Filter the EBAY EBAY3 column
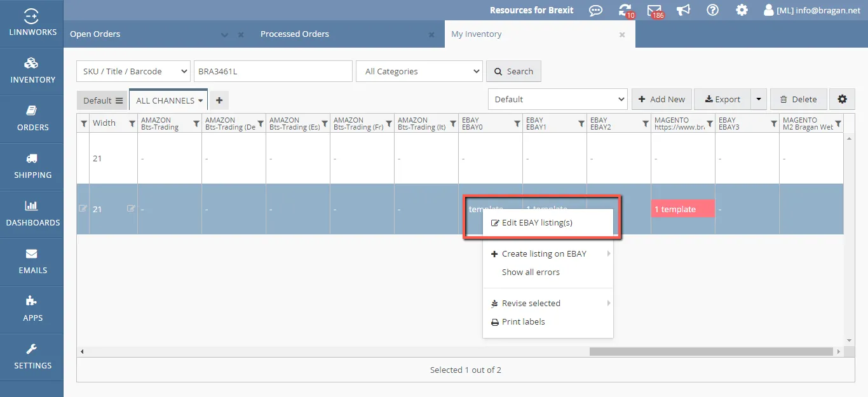Image resolution: width=868 pixels, height=397 pixels. 774,123
